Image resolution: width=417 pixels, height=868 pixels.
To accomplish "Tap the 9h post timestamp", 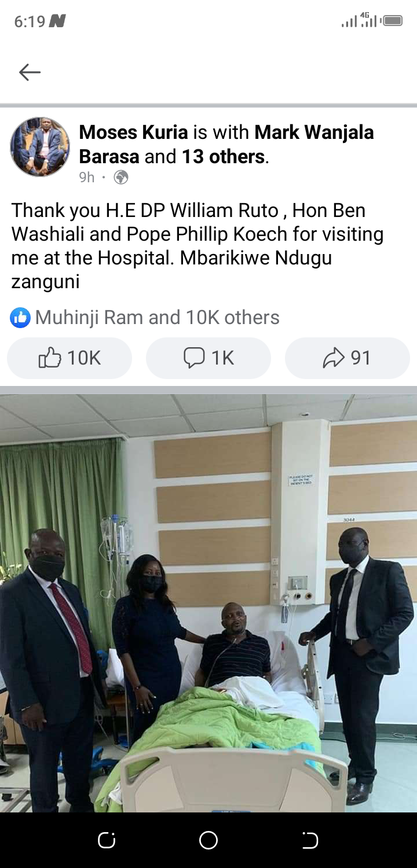I will click(87, 177).
